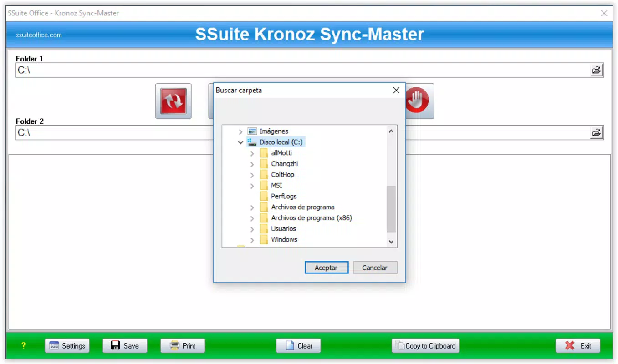The height and width of the screenshot is (364, 618).
Task: Click the allMotti folder icon
Action: pos(264,153)
